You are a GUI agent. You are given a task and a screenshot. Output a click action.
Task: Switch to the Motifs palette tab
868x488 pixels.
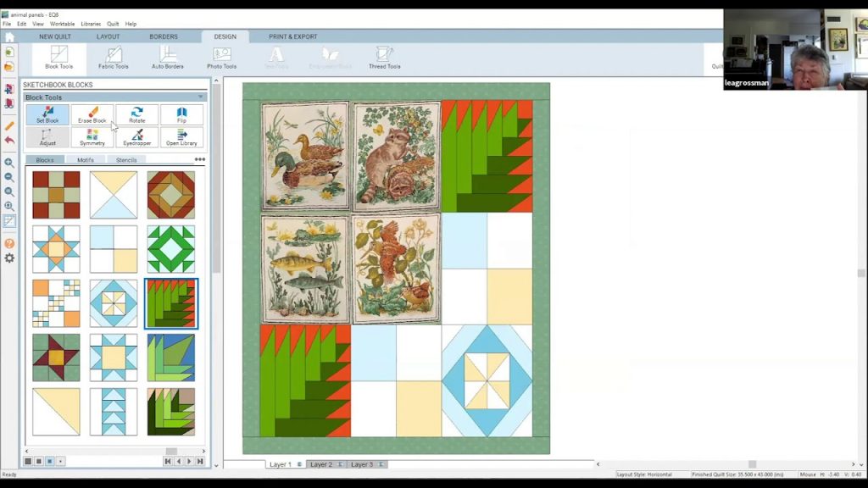pyautogui.click(x=86, y=160)
